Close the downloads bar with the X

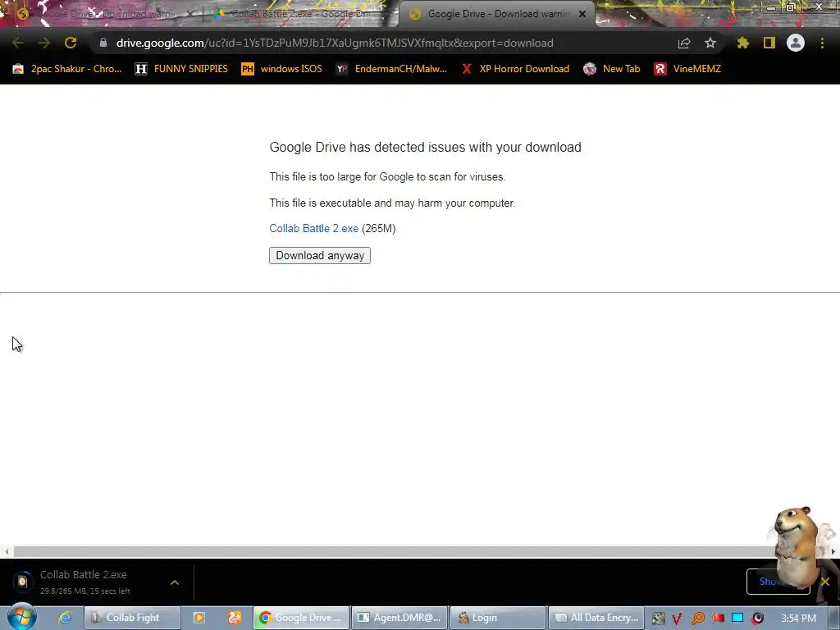(825, 582)
